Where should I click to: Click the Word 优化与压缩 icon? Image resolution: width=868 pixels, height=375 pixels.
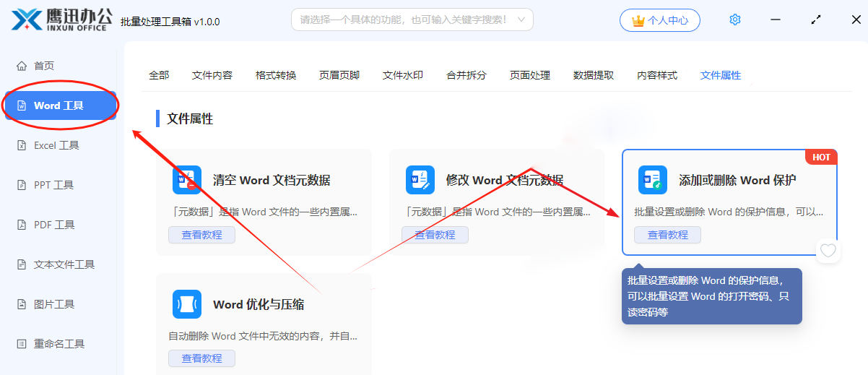point(187,304)
